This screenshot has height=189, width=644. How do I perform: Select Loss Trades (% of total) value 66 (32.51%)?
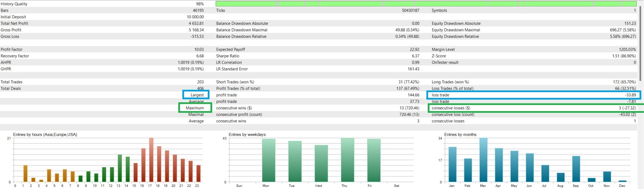626,88
